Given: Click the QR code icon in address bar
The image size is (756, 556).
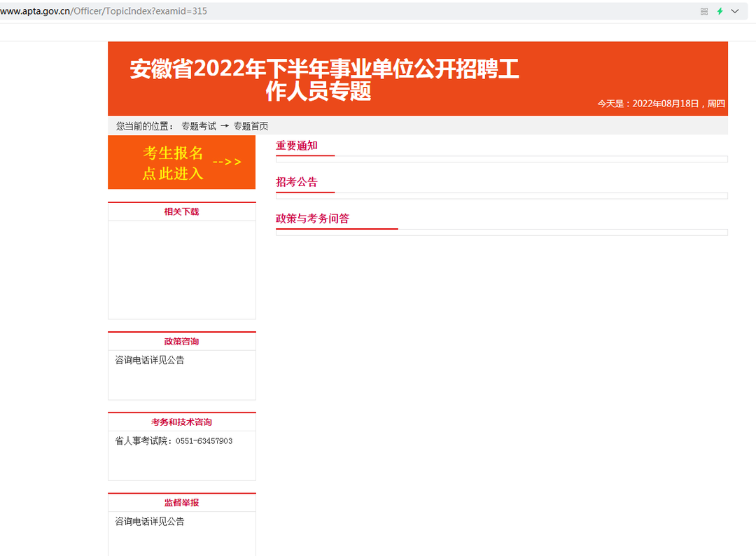Looking at the screenshot, I should point(704,11).
